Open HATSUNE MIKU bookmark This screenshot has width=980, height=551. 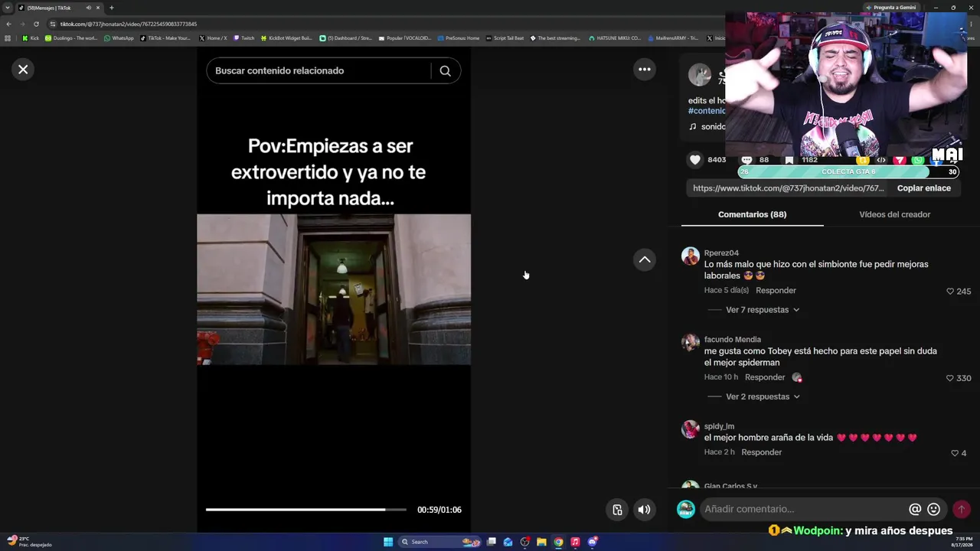pos(615,38)
